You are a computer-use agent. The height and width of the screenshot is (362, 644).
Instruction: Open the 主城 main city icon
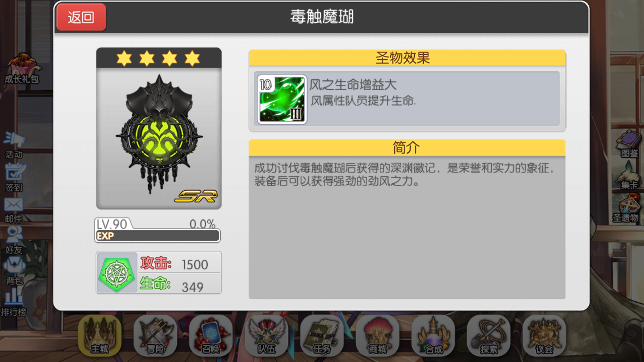point(100,336)
